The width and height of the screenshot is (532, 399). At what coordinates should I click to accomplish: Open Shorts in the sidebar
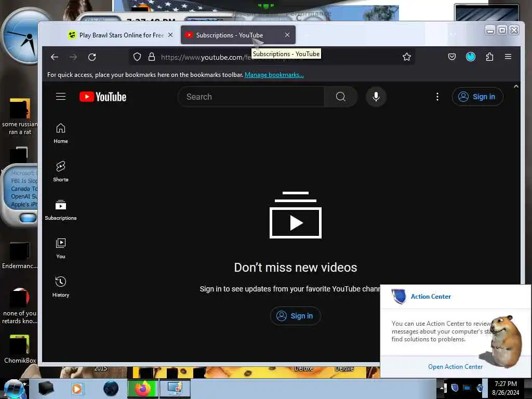pos(61,172)
